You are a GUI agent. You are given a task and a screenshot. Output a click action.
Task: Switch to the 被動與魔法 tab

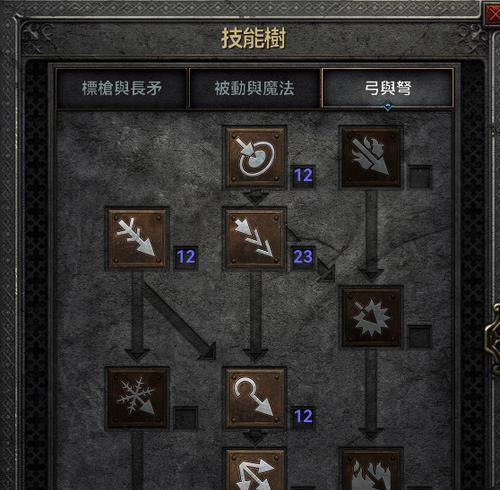tap(255, 88)
